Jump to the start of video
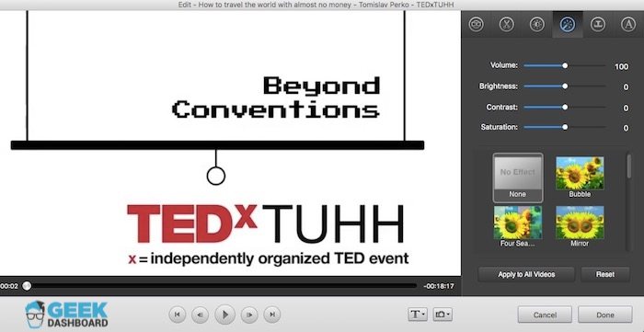Screen dimensions: 644x332 177,315
